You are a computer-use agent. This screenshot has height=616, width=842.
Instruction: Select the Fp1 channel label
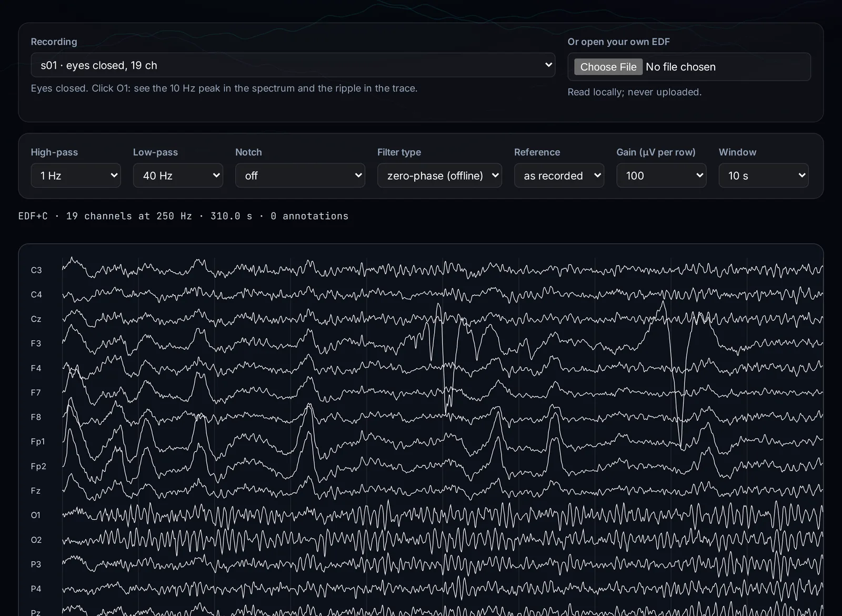tap(38, 441)
